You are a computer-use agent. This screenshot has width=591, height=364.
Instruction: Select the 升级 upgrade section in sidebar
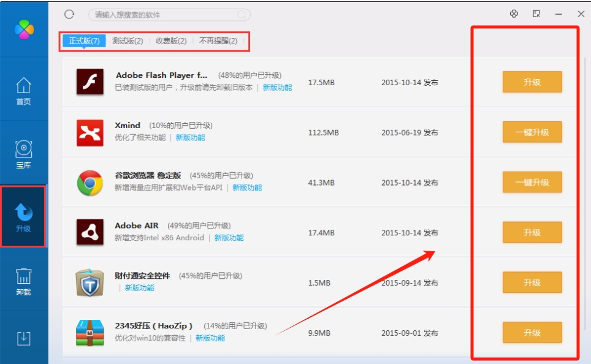[23, 217]
